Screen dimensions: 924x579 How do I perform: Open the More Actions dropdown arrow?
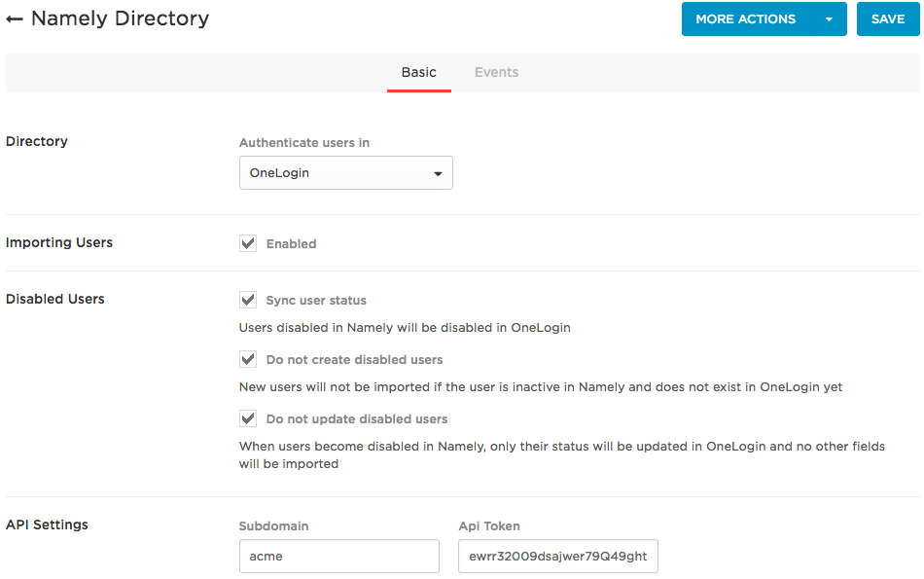(829, 18)
